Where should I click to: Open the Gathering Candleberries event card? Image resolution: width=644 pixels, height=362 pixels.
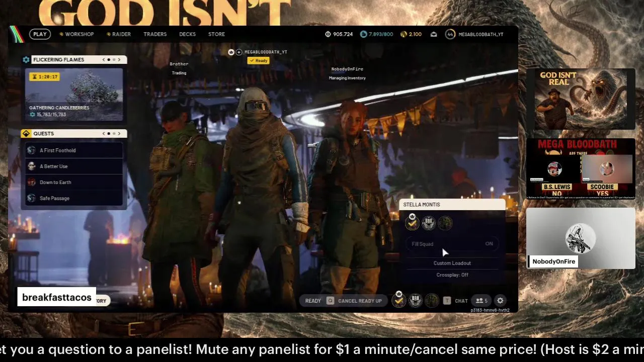click(x=74, y=94)
